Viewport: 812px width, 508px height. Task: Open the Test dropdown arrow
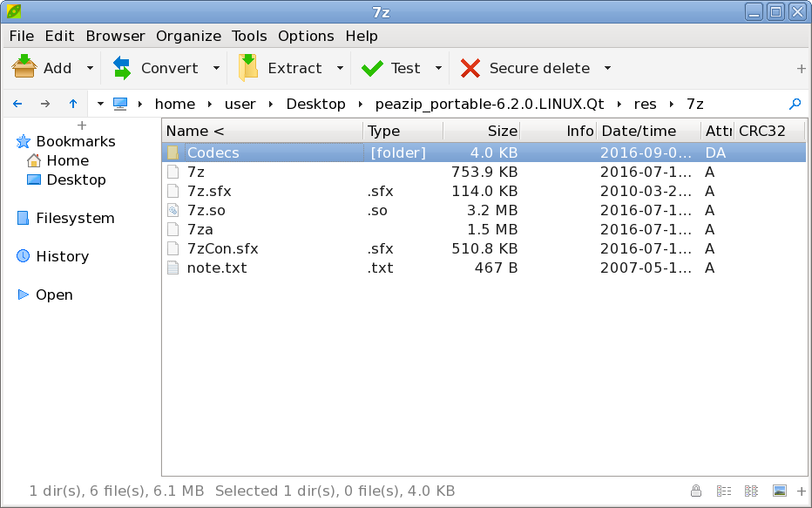click(438, 68)
